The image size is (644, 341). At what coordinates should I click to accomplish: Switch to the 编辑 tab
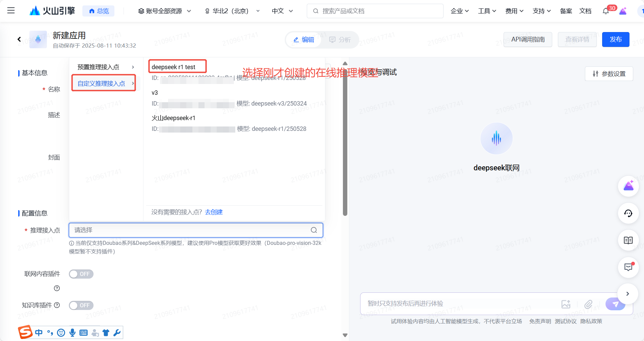click(x=304, y=40)
